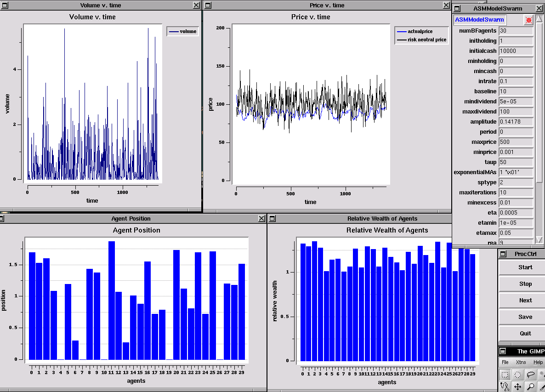Click Next to step the simulation
The image size is (545, 392).
(525, 301)
